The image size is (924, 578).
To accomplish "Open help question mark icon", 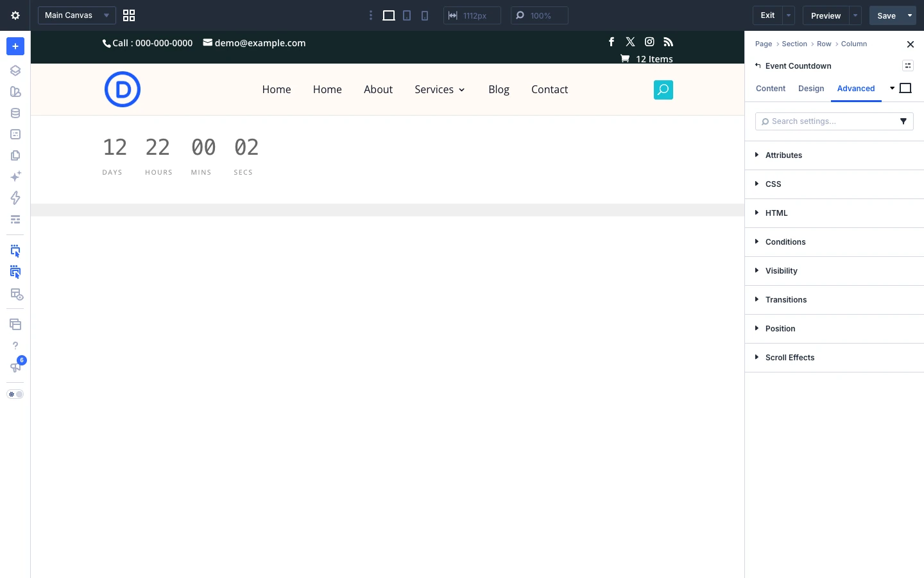I will click(15, 346).
